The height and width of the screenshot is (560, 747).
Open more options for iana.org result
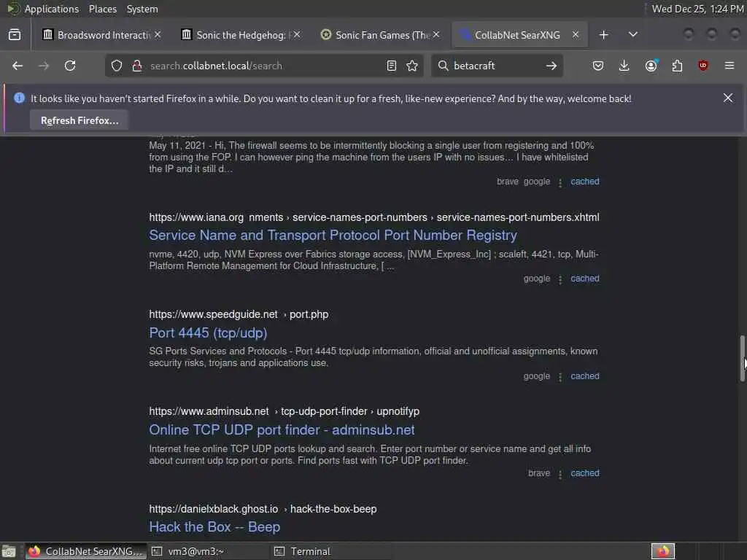(x=560, y=279)
